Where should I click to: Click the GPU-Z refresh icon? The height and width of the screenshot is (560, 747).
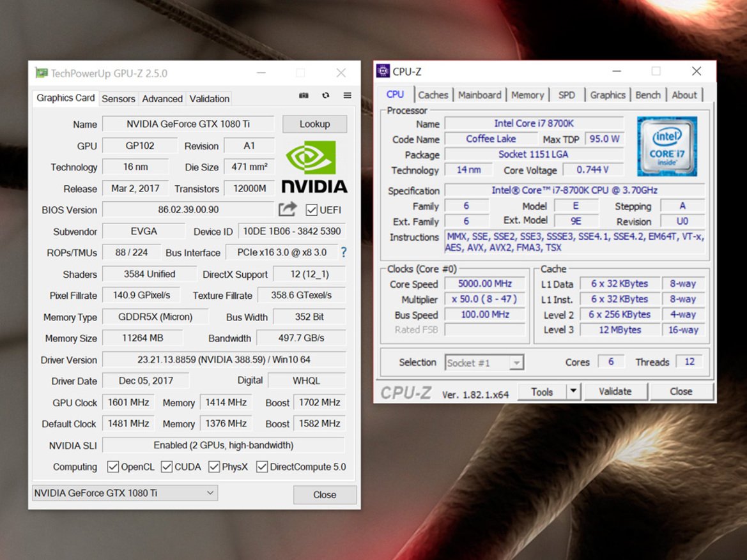tap(326, 95)
